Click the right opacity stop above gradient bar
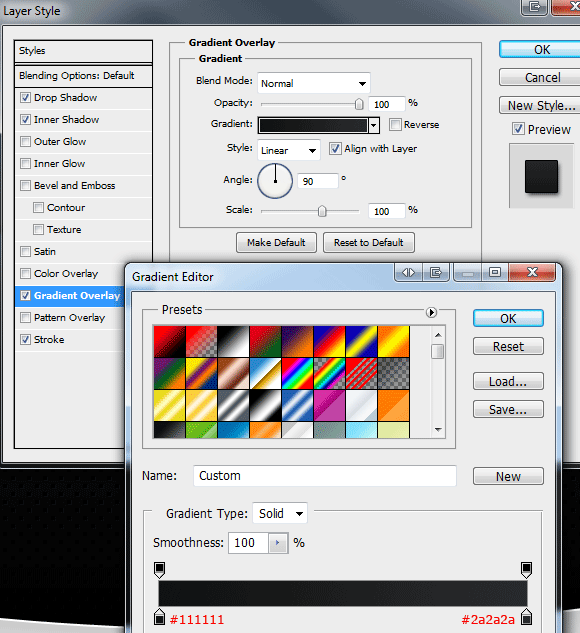Screen dimensions: 580x633 [526, 569]
